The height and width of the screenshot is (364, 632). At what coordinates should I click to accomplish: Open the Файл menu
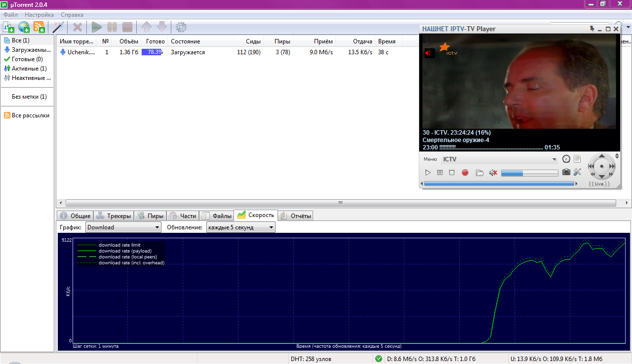pos(11,15)
